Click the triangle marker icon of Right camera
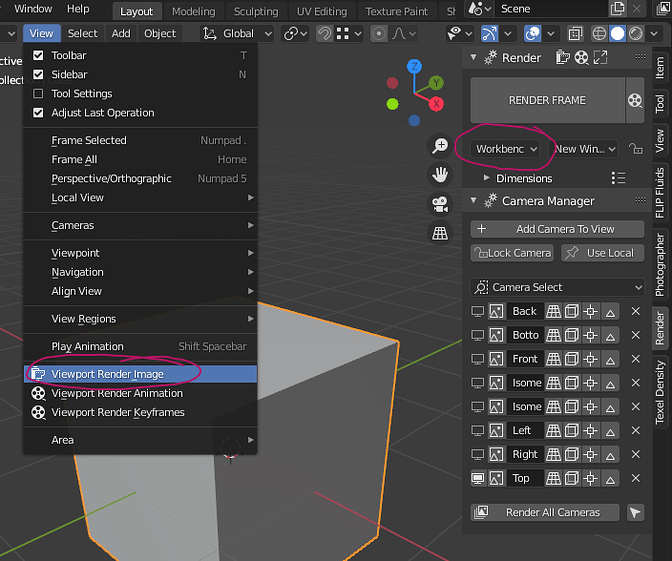Screen dimensions: 672x561 tap(610, 454)
